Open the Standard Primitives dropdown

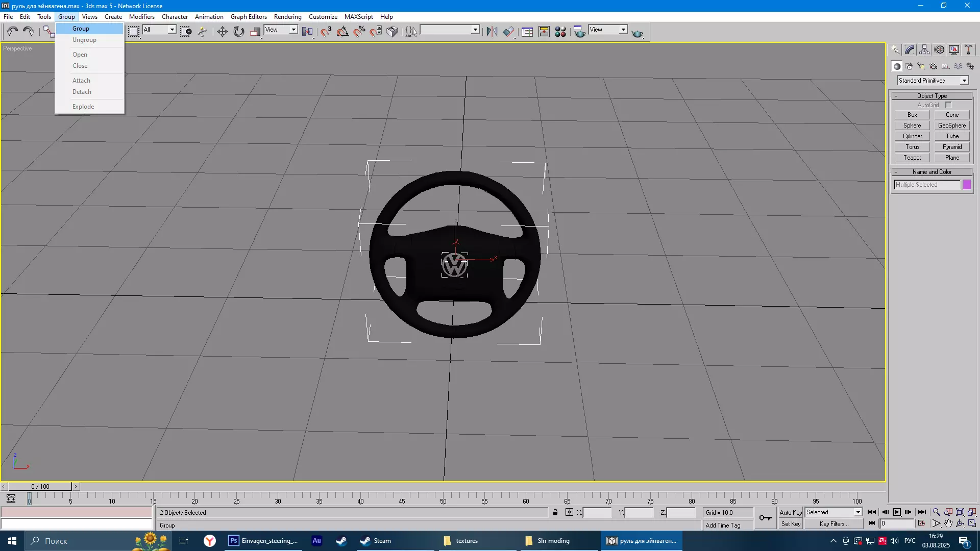(x=964, y=81)
